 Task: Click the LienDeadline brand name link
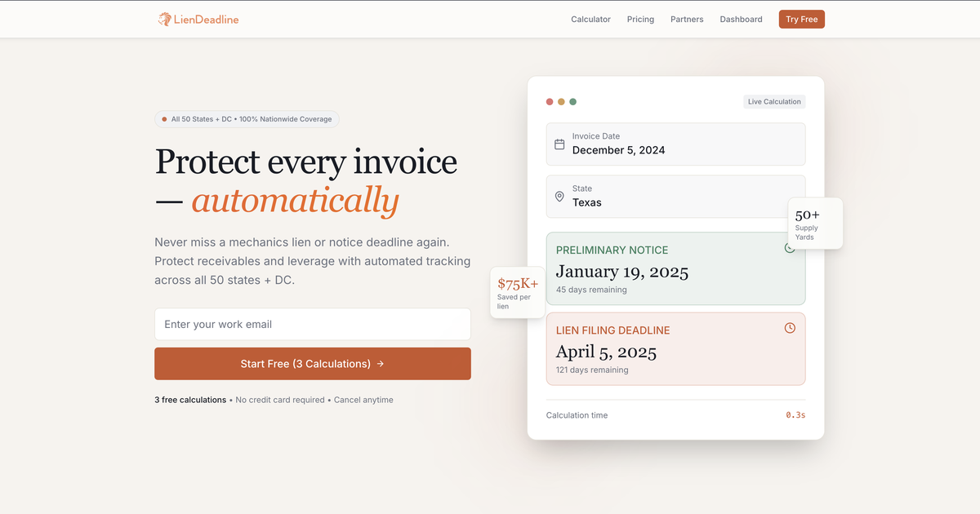[207, 20]
